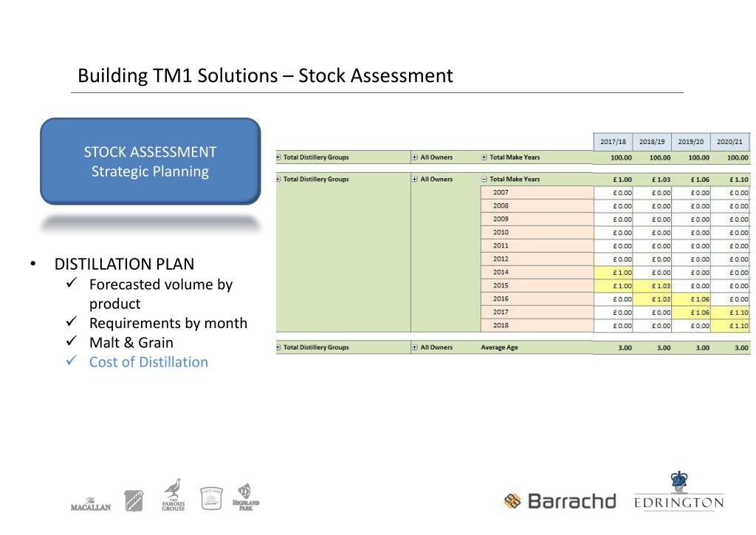Click the Cost of Distillation bullet
756x535 pixels.
click(148, 362)
